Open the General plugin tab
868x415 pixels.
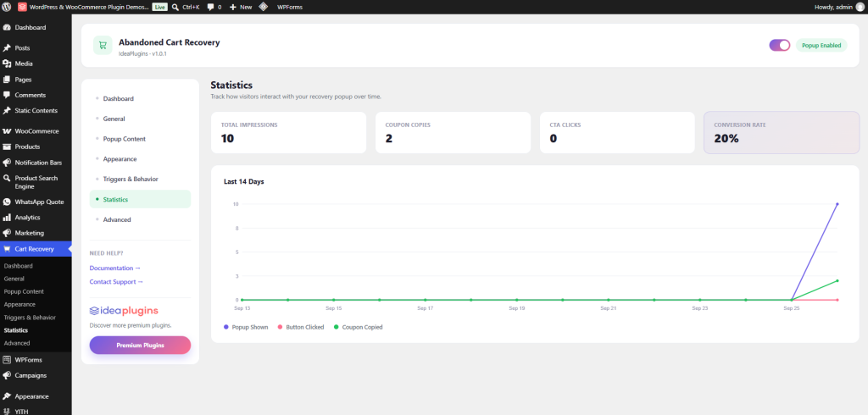coord(140,119)
